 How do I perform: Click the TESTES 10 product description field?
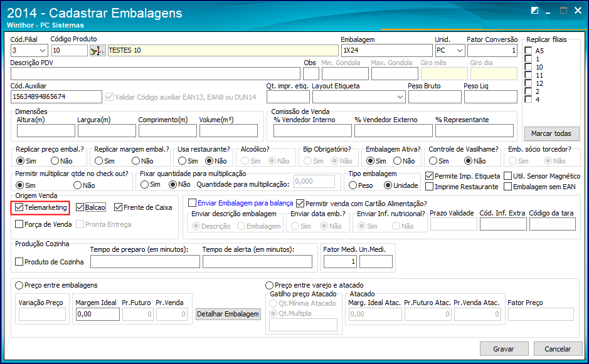tap(223, 50)
